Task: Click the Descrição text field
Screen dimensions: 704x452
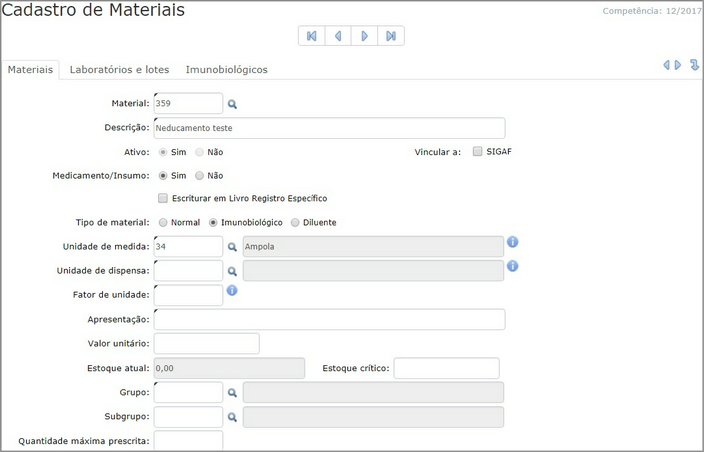Action: 330,128
